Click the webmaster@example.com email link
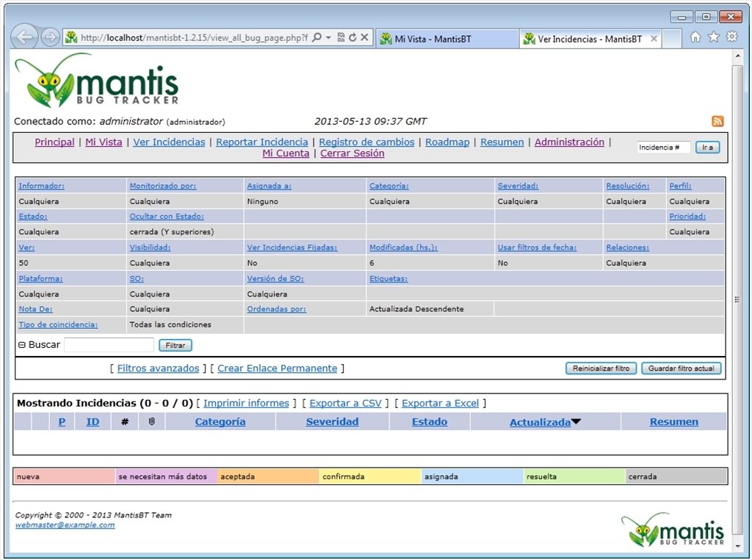The height and width of the screenshot is (560, 752). point(65,525)
